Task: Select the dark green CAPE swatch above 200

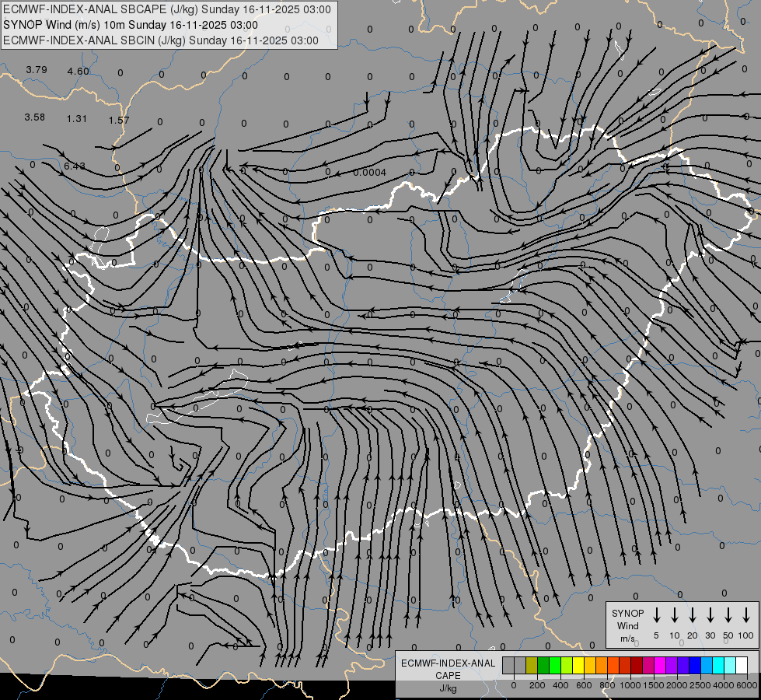Action: click(x=543, y=666)
